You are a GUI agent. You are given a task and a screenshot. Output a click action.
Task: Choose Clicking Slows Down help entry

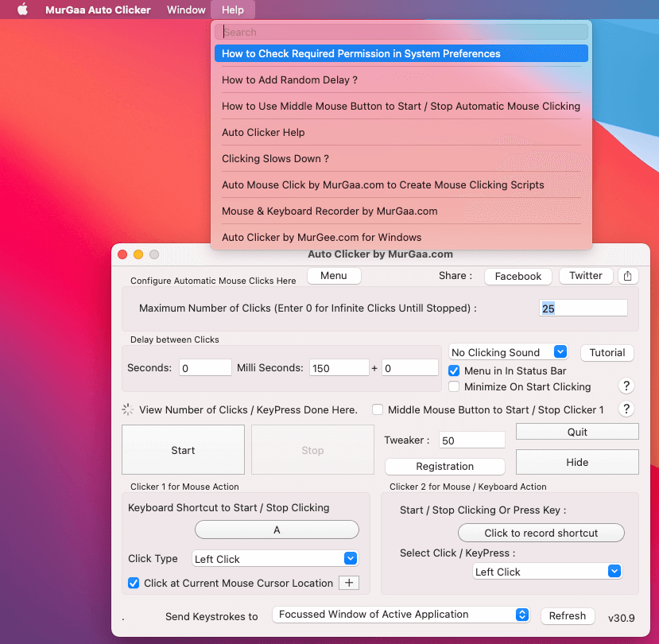tap(275, 158)
